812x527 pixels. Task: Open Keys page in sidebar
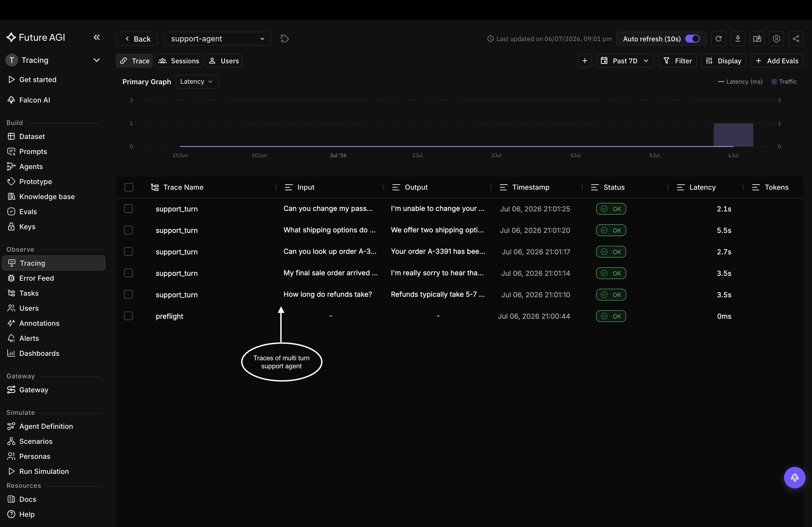[27, 227]
